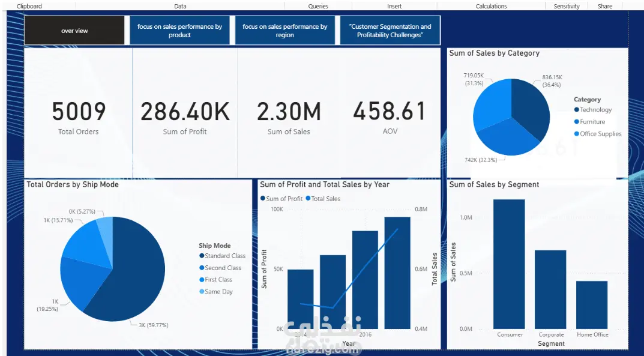Viewport: 644px width, 356px height.
Task: Click Second Class legend marker
Action: click(x=202, y=268)
